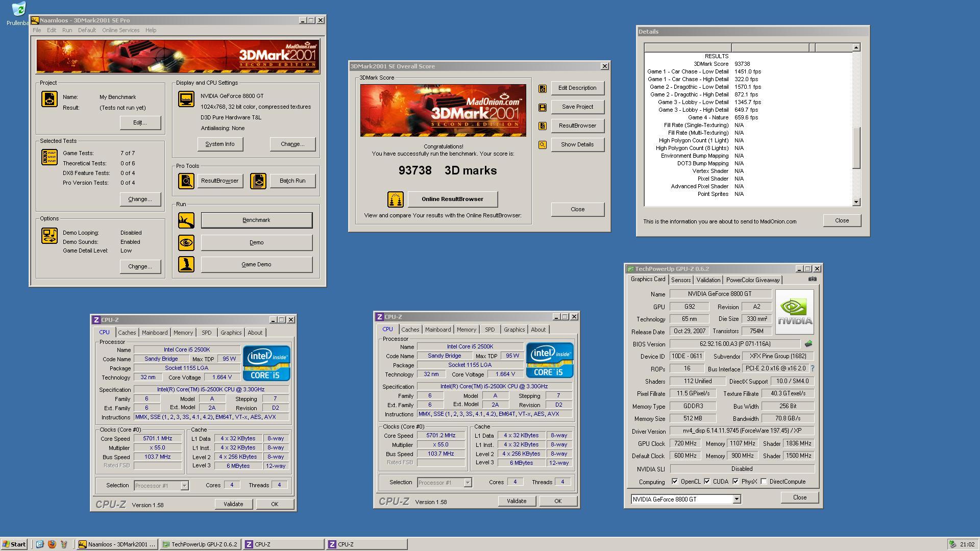Switch to the Memory tab in left CPU-Z
Image resolution: width=980 pixels, height=551 pixels.
(x=183, y=333)
